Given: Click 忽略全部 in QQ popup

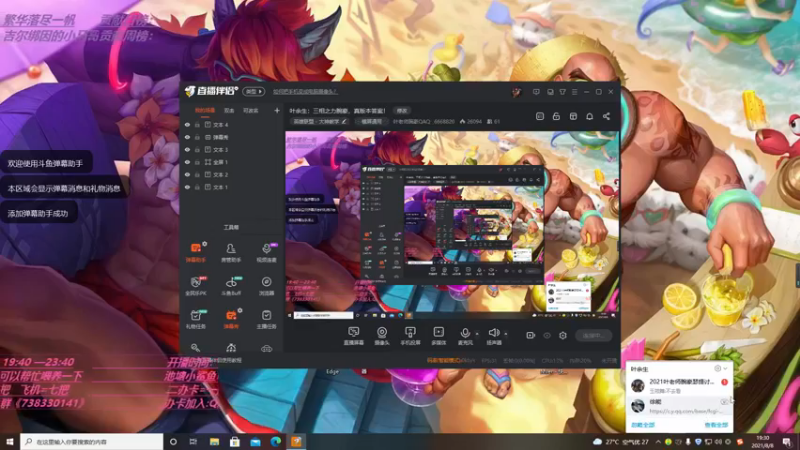Looking at the screenshot, I should (643, 425).
